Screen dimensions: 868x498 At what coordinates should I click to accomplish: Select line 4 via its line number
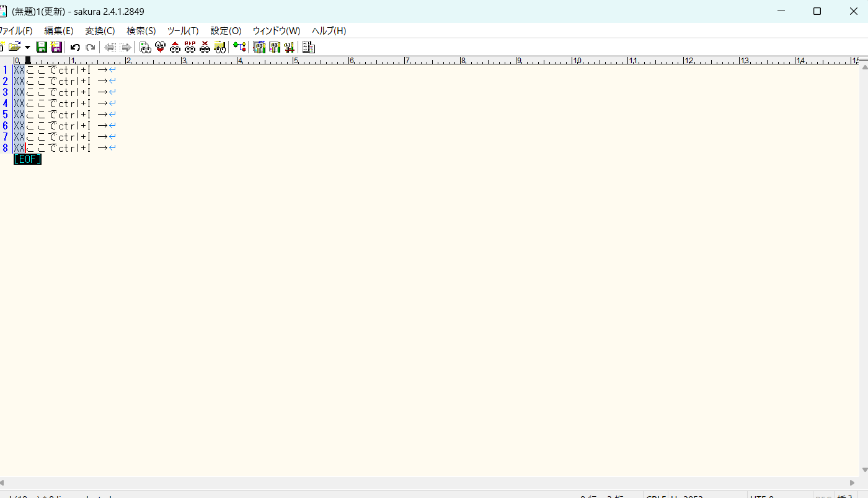[x=6, y=103]
